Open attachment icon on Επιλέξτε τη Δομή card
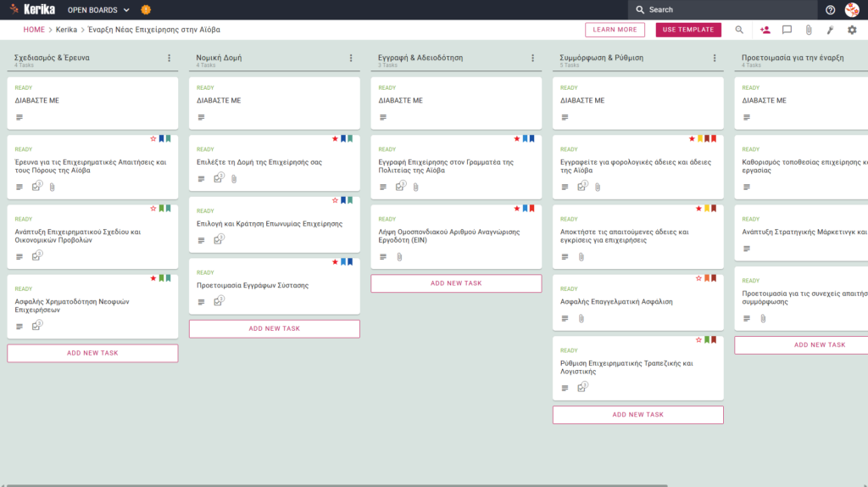The height and width of the screenshot is (487, 868). click(x=234, y=179)
